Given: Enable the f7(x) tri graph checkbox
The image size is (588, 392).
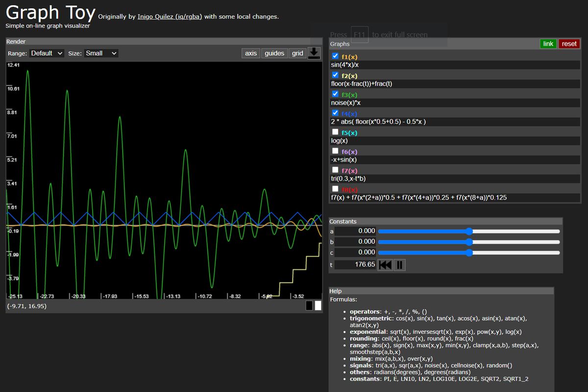Looking at the screenshot, I should (x=336, y=170).
